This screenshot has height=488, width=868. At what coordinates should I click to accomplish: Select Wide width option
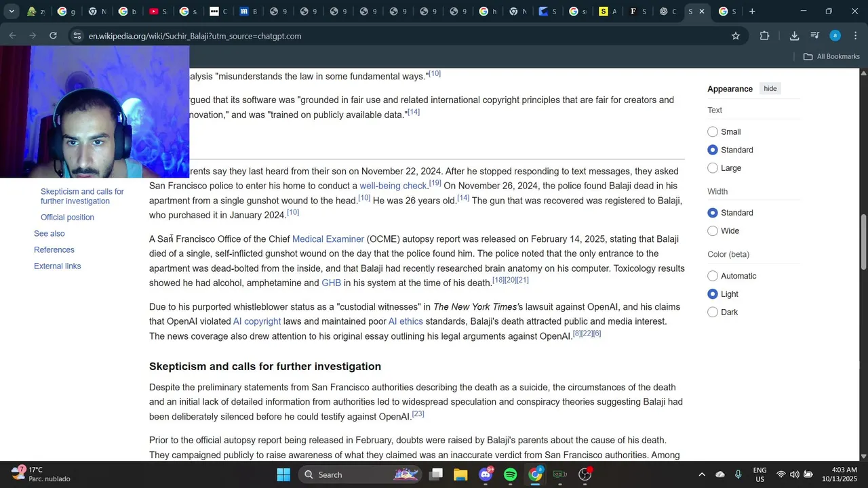[x=713, y=231]
